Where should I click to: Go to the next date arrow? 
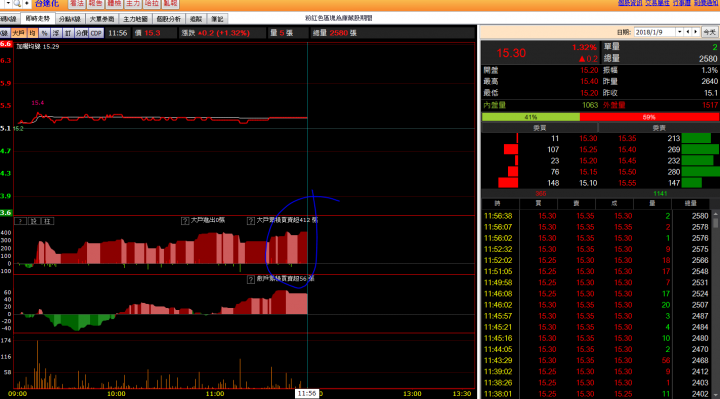click(696, 32)
